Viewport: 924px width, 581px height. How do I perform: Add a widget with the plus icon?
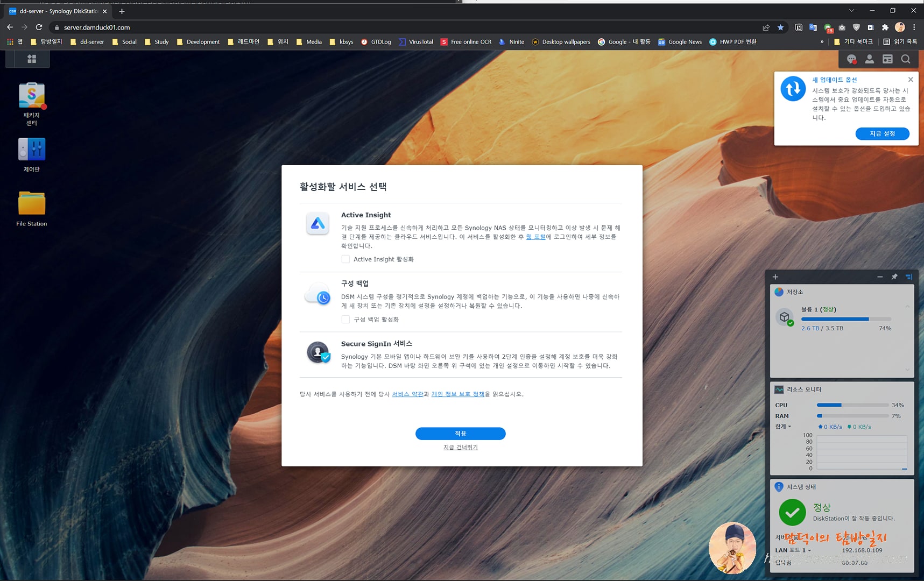[775, 277]
